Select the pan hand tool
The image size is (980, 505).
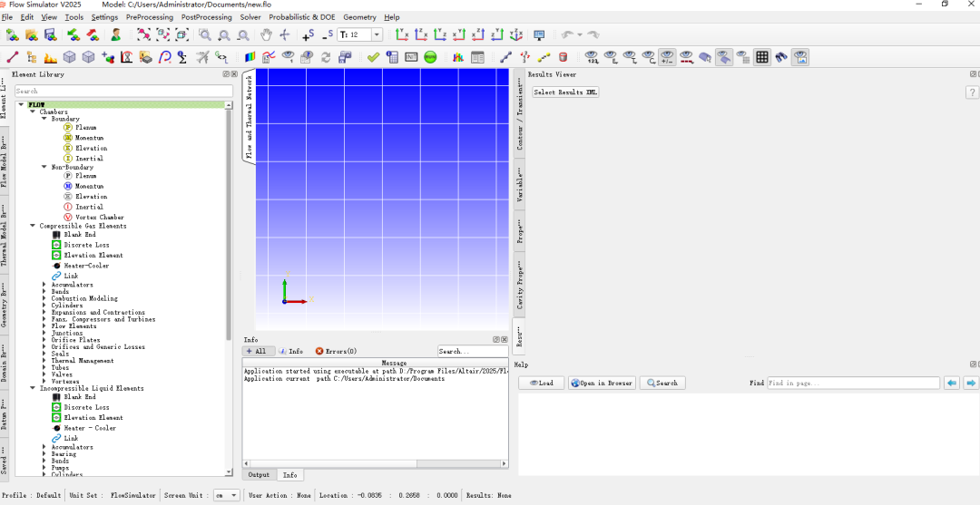point(266,35)
